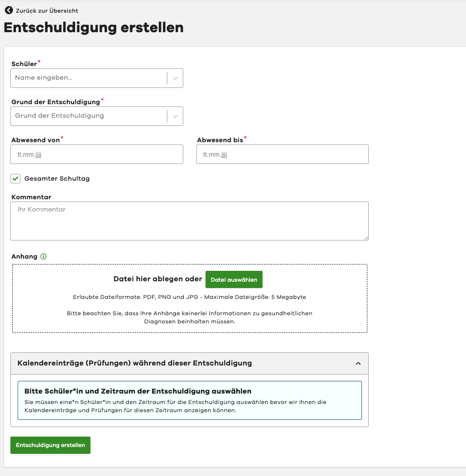The width and height of the screenshot is (466, 476).
Task: Click the Entschuldigung erstellen page heading
Action: pos(94,27)
